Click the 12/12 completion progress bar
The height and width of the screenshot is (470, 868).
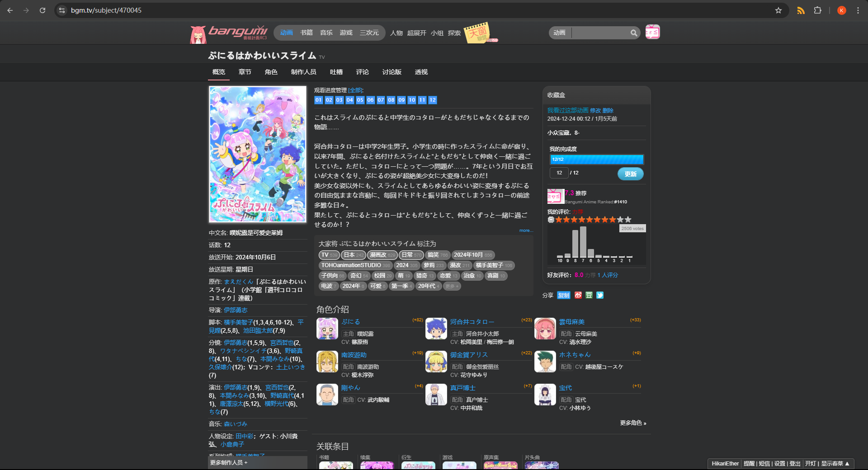[x=597, y=160]
